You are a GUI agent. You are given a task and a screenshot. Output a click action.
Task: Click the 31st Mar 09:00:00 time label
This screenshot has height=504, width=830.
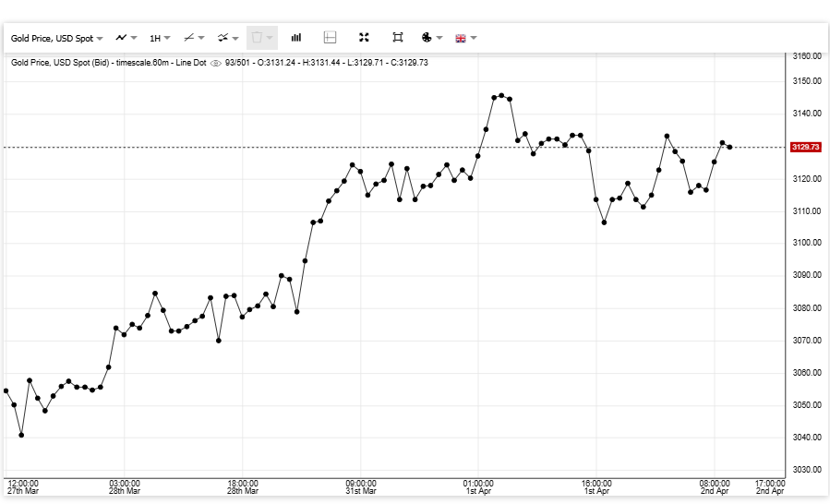pos(361,486)
